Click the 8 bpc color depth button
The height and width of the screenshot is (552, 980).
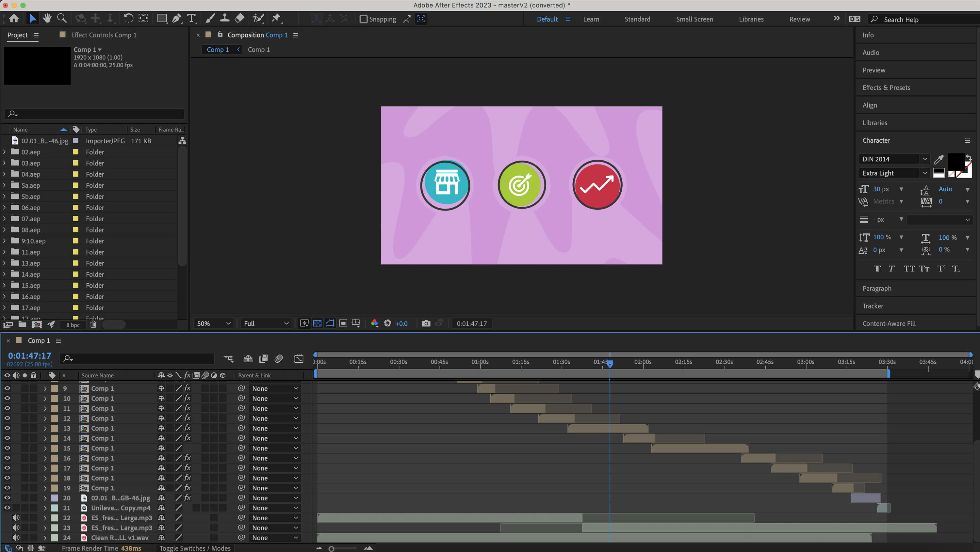(x=73, y=325)
